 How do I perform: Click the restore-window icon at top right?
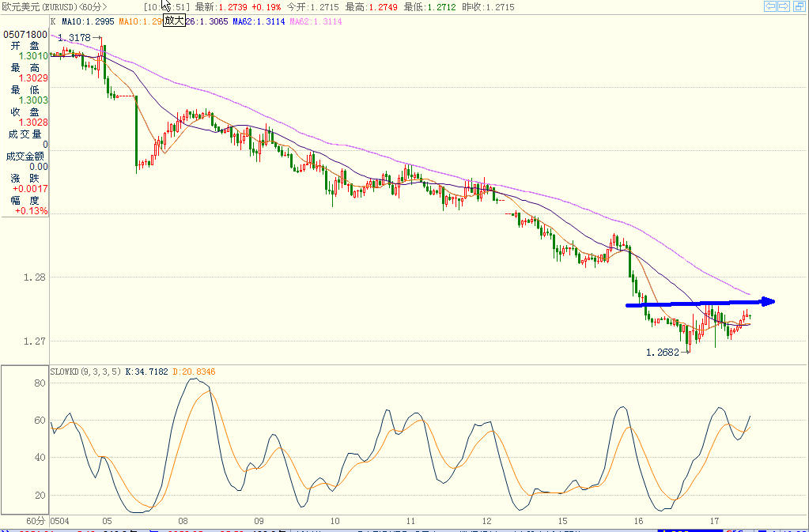(x=798, y=6)
